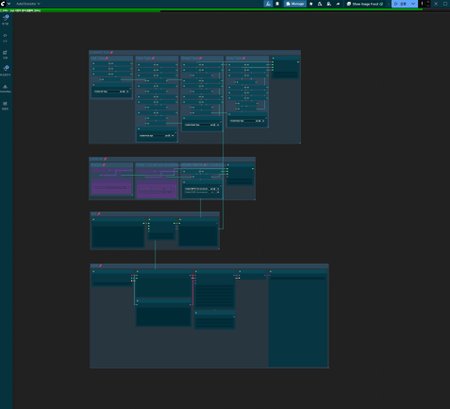Expand the dropdown arrow beside the Run button
450x409 pixels.
tap(413, 4)
